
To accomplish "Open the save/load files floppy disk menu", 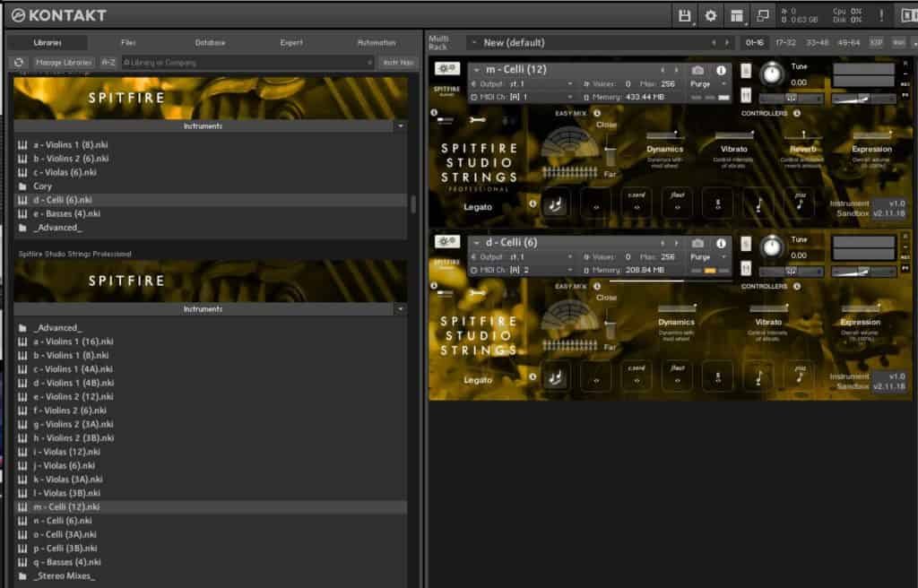I will pyautogui.click(x=684, y=16).
